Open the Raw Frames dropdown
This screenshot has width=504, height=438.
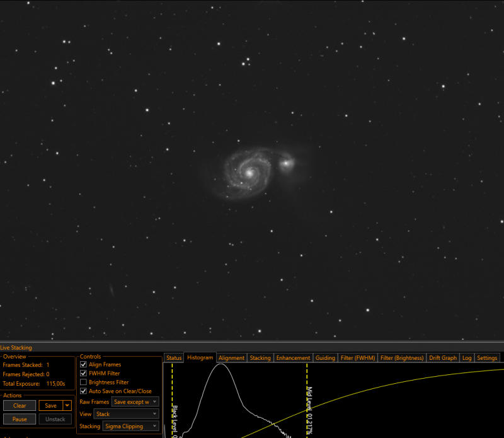click(x=135, y=402)
